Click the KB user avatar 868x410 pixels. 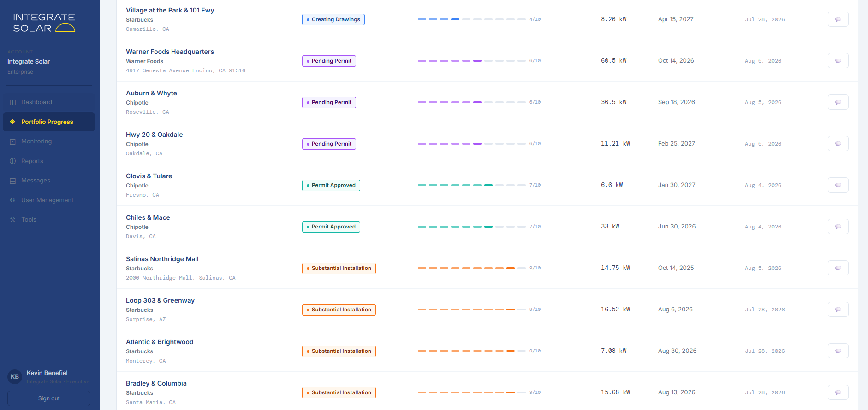click(x=15, y=377)
